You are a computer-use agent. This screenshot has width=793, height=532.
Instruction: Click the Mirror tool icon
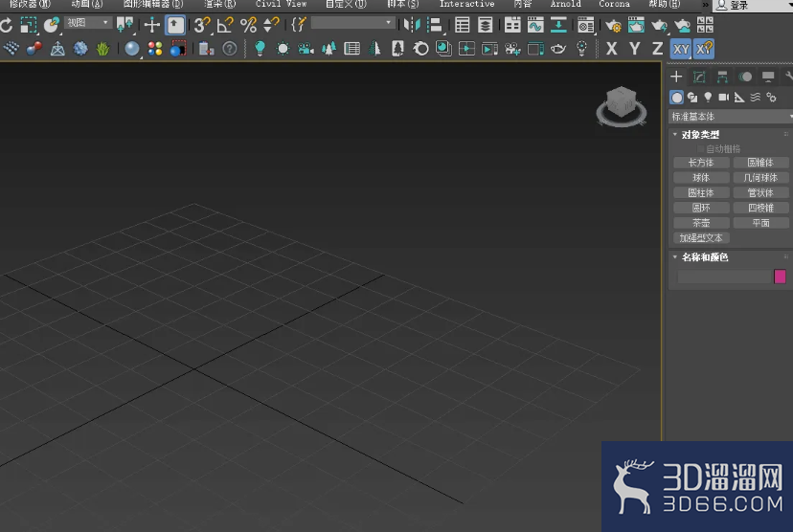click(412, 25)
